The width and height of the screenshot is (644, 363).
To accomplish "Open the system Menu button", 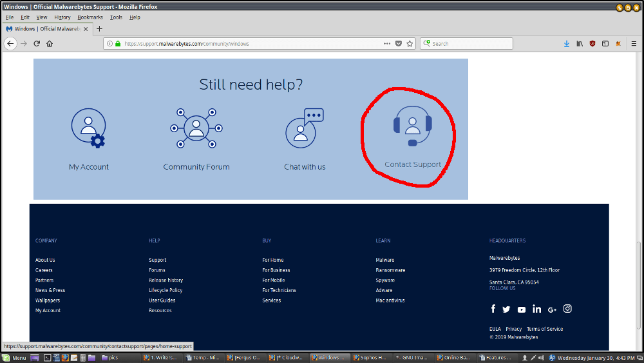I will coord(14,358).
